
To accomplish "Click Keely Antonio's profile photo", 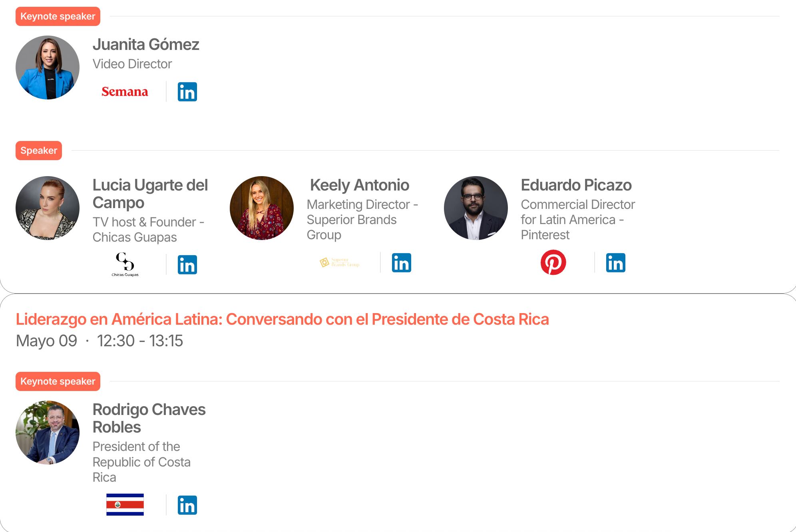I will pos(262,208).
